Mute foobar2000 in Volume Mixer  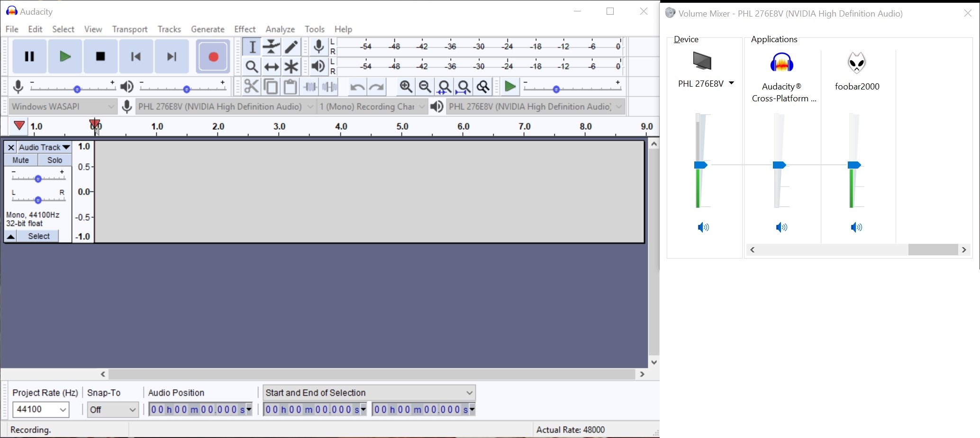[856, 228]
